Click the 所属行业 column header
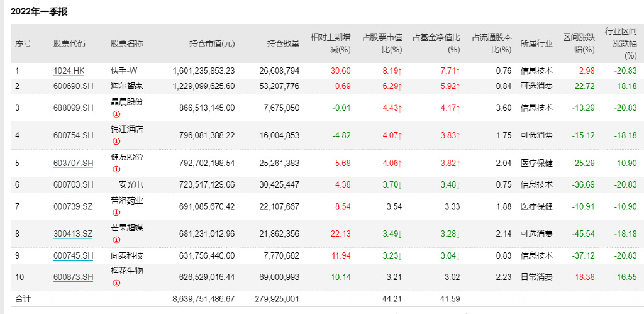 click(x=536, y=43)
